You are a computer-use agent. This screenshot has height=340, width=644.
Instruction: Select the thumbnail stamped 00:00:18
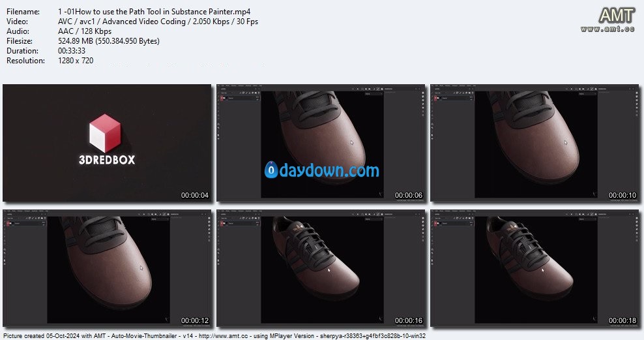pos(534,268)
